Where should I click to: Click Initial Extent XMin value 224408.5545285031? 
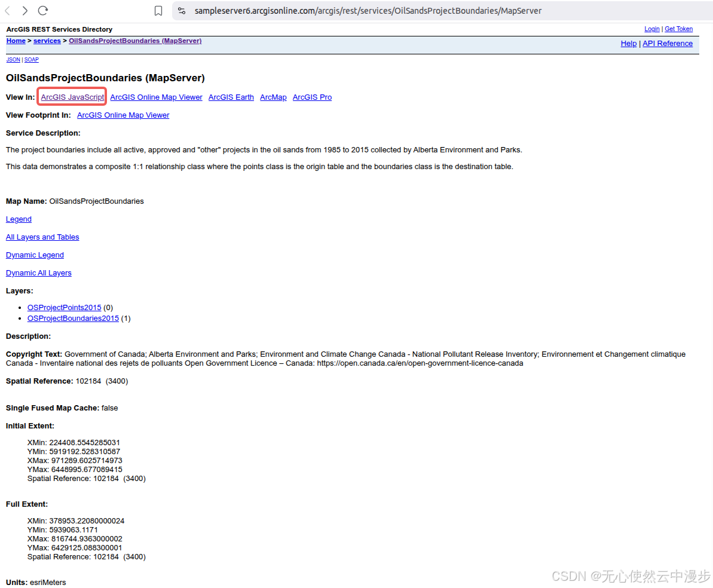[85, 442]
